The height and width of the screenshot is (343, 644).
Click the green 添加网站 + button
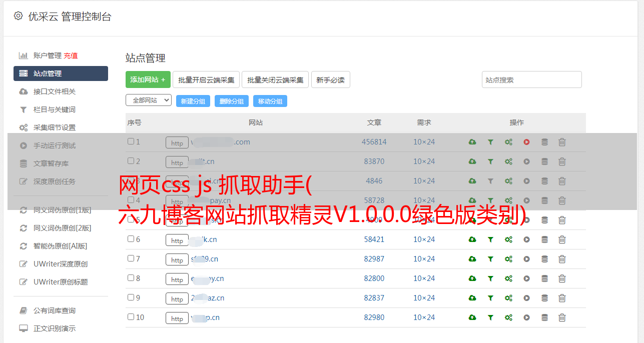[x=148, y=79]
